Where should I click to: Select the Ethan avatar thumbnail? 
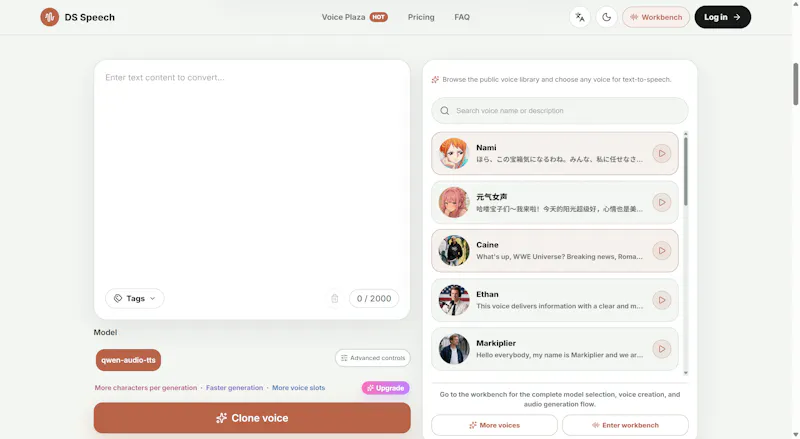tap(454, 300)
